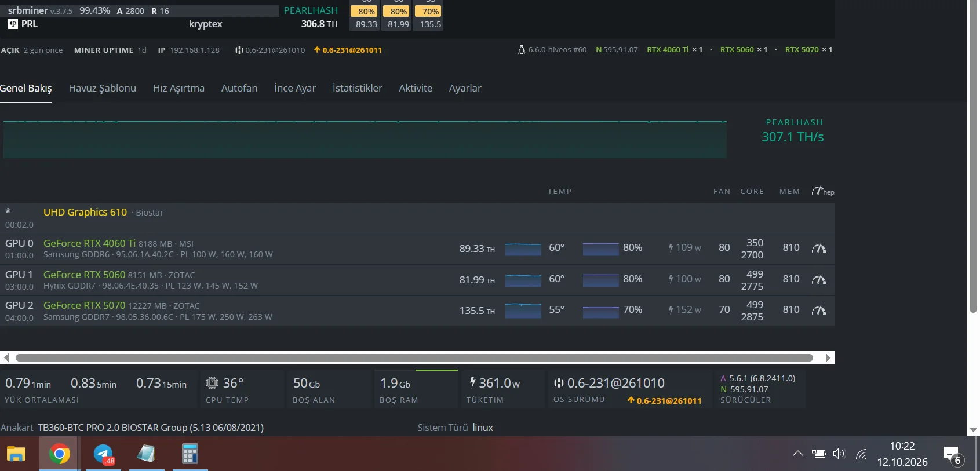The image size is (980, 471).
Task: Switch to Genel Bakış tab
Action: tap(26, 88)
